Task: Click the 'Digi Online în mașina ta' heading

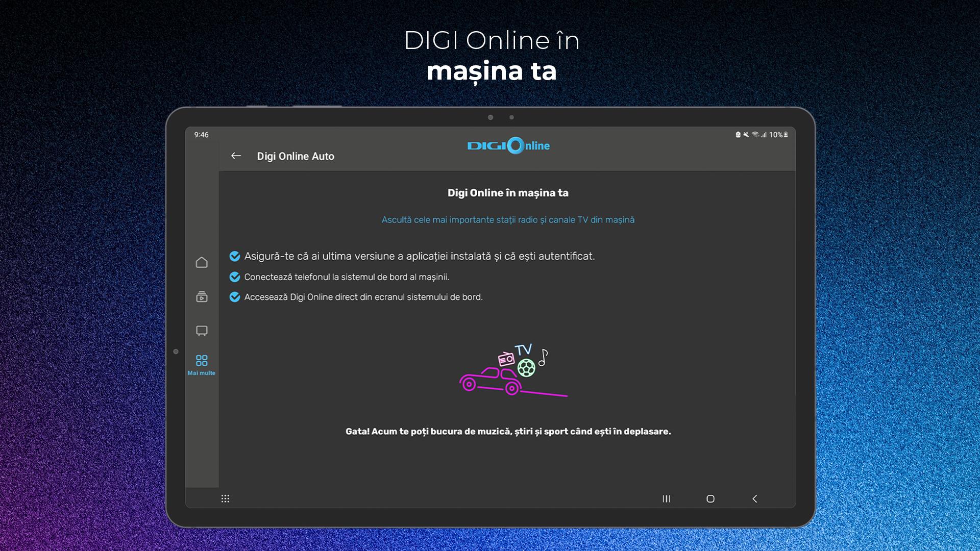Action: tap(508, 193)
